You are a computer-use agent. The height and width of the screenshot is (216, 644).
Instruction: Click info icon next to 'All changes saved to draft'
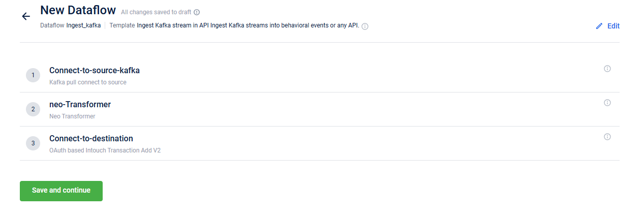pos(197,12)
